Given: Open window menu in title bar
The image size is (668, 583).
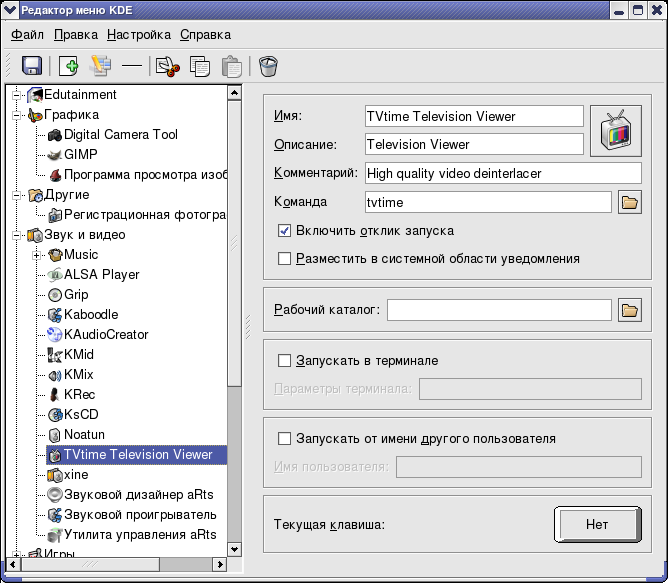Looking at the screenshot, I should click(9, 10).
